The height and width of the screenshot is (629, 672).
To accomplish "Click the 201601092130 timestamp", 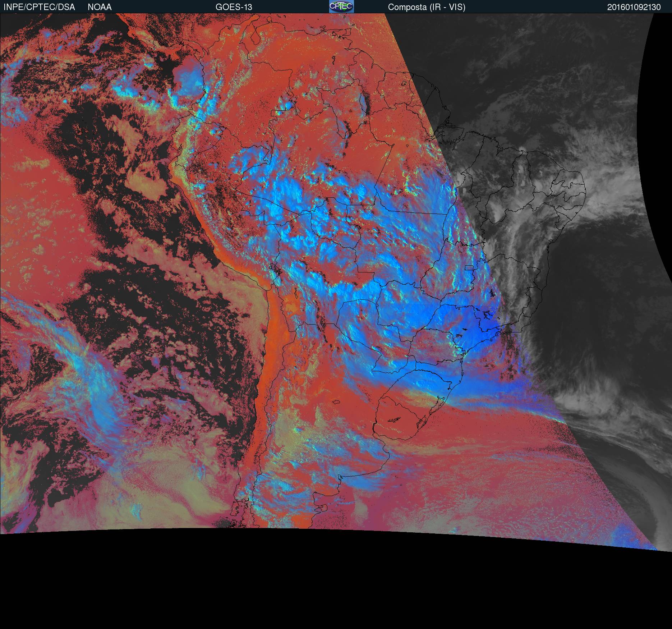I will pos(634,7).
